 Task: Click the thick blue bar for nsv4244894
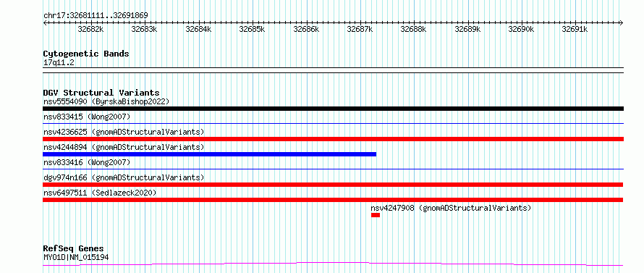209,154
